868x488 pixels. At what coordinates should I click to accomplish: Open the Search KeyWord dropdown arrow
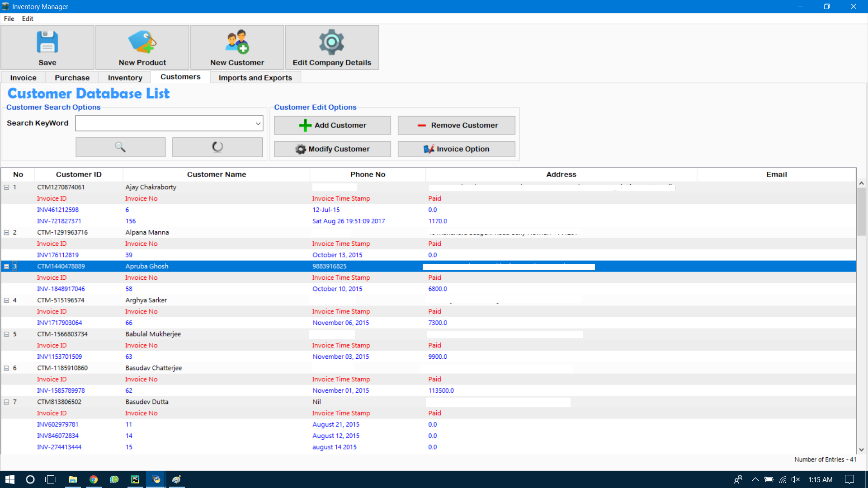click(258, 123)
